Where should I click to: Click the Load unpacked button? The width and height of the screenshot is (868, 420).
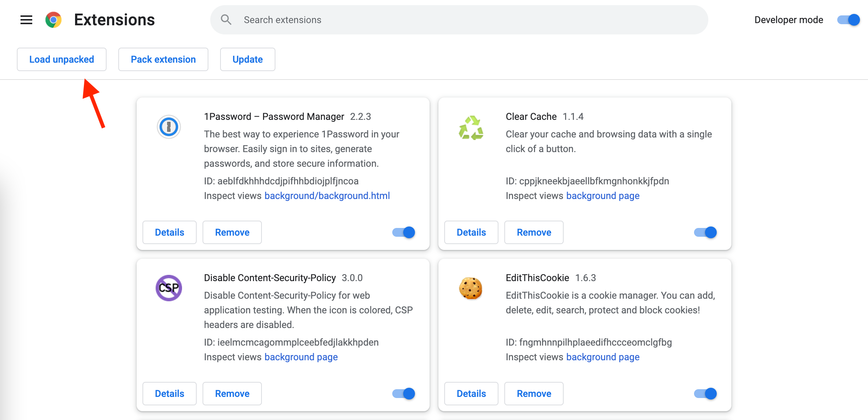tap(62, 59)
